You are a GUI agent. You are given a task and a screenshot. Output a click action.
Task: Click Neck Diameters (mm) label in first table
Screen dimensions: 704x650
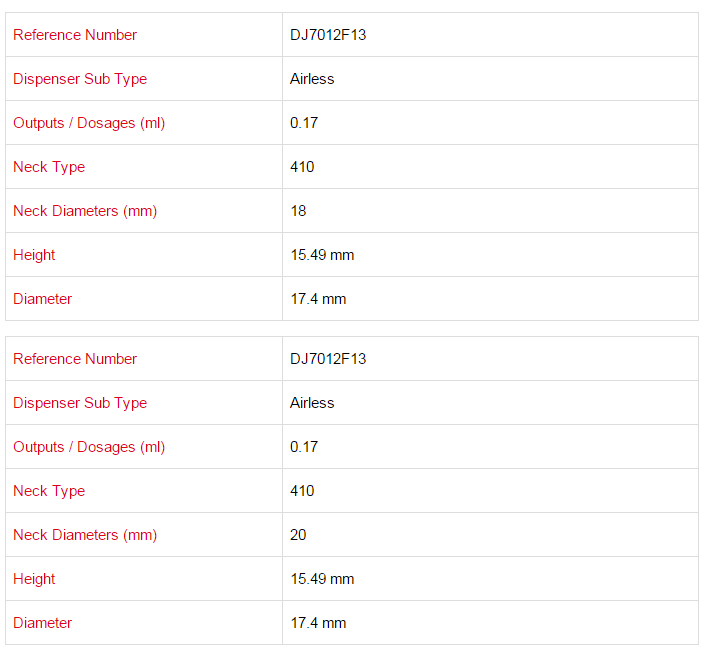(85, 211)
